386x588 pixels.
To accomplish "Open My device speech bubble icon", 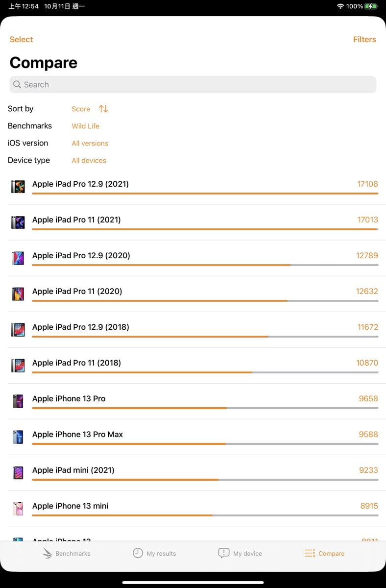I will pyautogui.click(x=223, y=553).
